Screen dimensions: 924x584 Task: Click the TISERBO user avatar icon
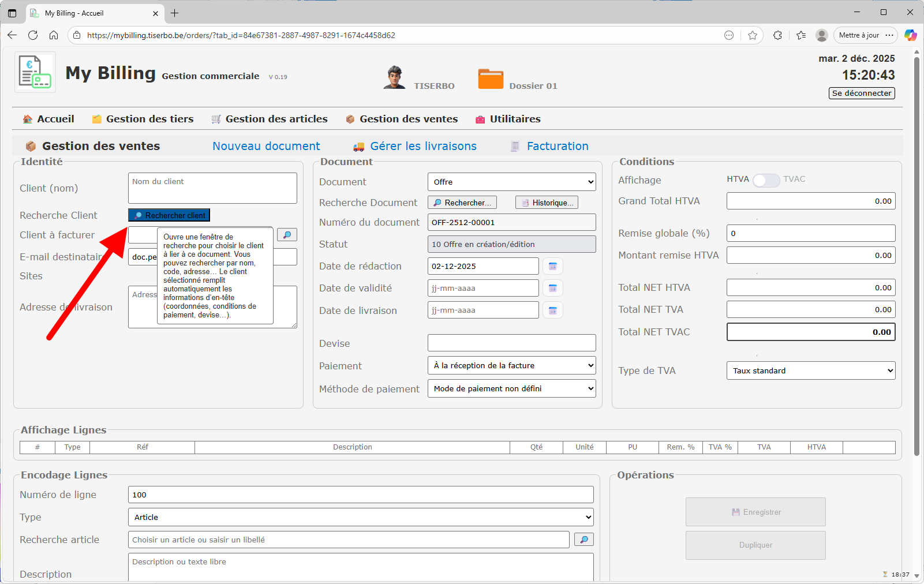[394, 77]
